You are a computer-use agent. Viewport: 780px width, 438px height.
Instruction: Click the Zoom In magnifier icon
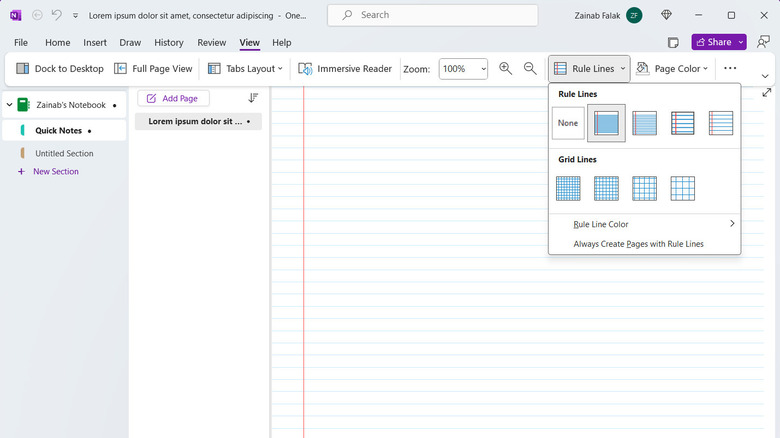click(505, 69)
